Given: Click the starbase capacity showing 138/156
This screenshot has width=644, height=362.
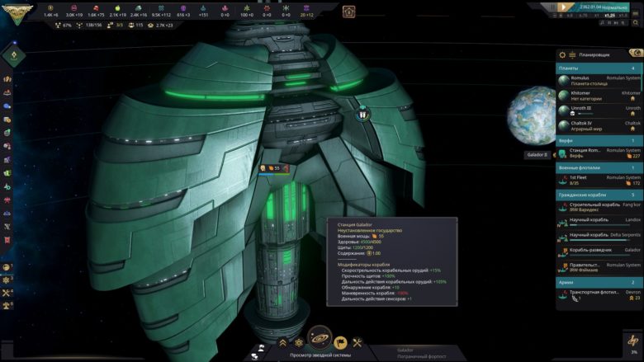Looking at the screenshot, I should click(x=89, y=26).
